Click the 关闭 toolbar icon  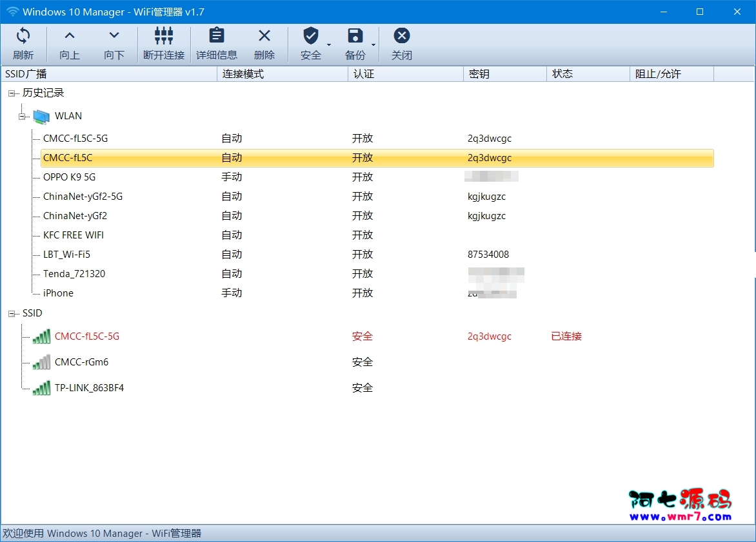pyautogui.click(x=402, y=35)
